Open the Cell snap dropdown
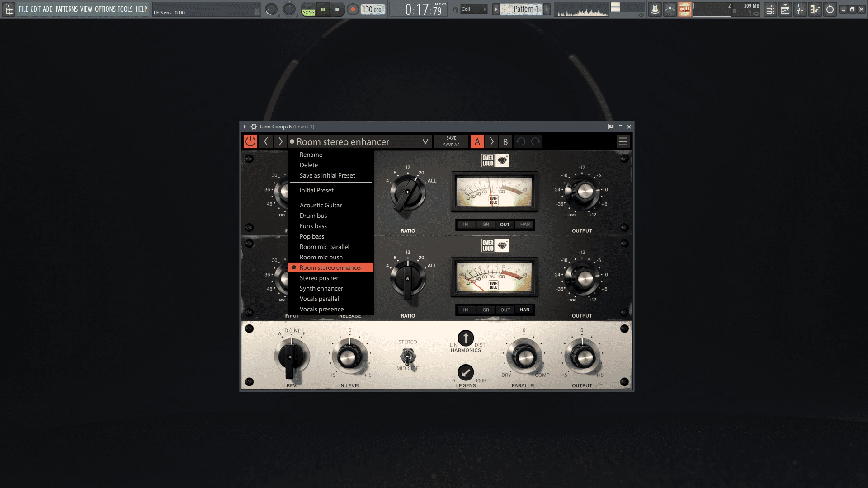 coord(474,9)
